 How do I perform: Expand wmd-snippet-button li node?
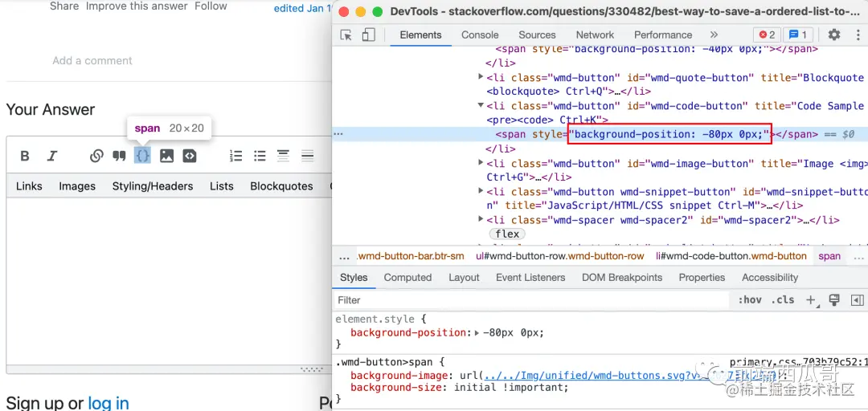[481, 191]
